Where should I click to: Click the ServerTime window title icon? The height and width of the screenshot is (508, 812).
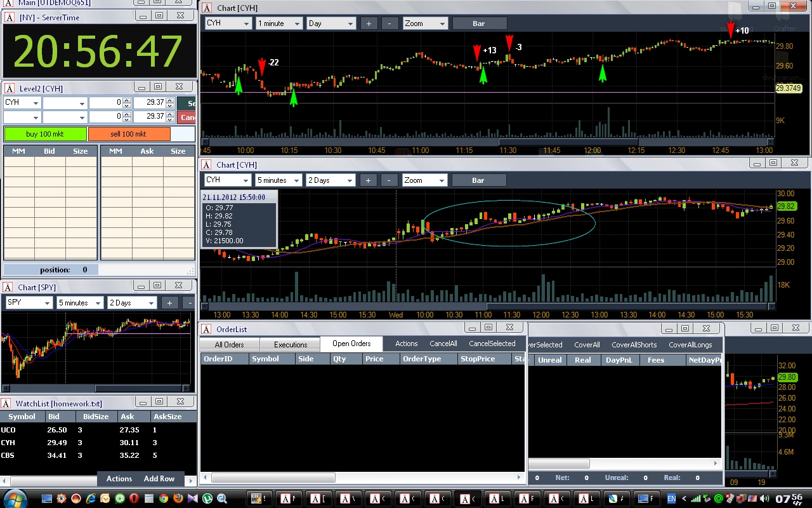tap(10, 17)
